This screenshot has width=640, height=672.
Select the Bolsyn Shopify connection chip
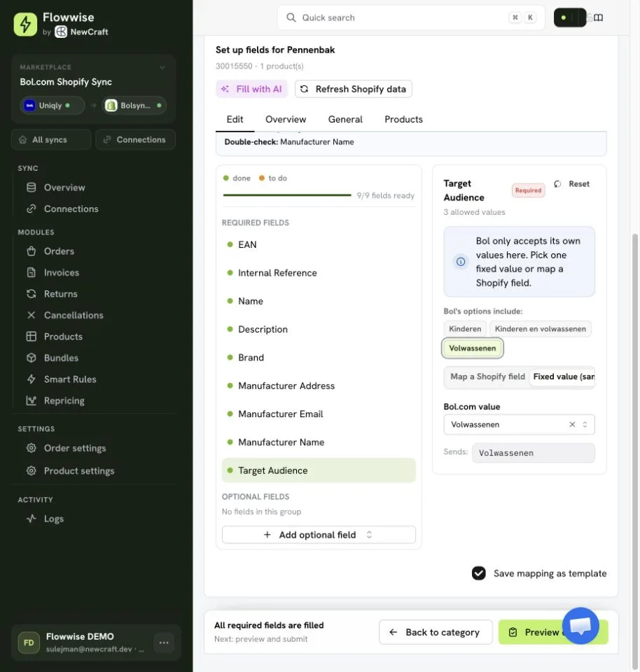(x=134, y=106)
